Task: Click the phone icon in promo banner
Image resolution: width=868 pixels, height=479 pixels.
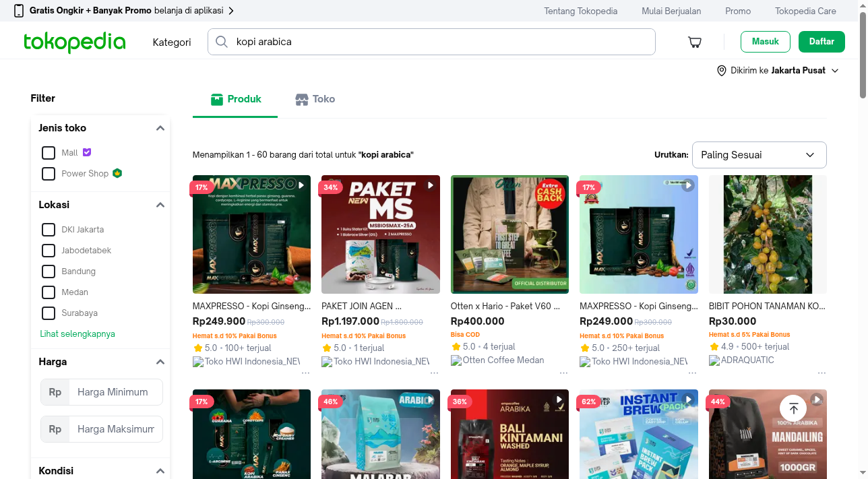Action: pos(19,11)
